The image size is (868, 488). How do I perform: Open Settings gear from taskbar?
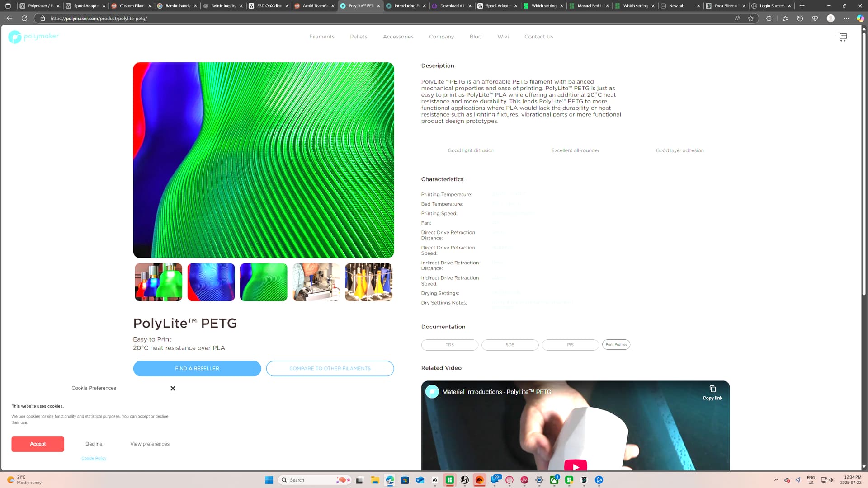click(539, 480)
